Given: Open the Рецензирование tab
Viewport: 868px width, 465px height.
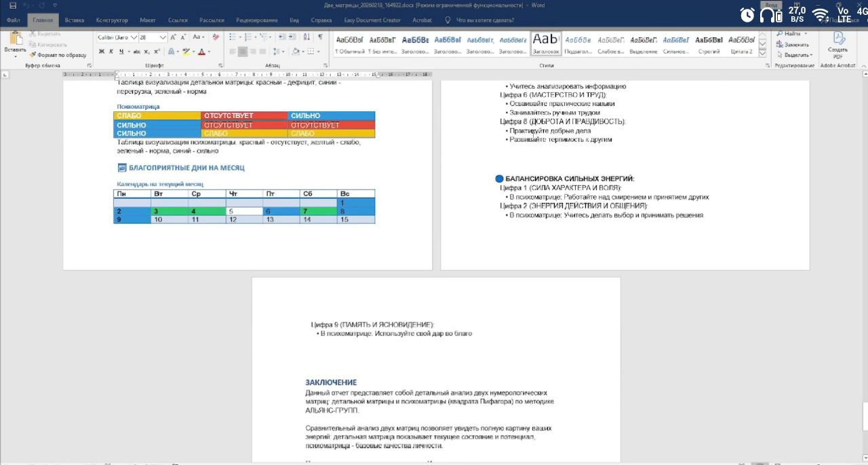Looking at the screenshot, I should (x=257, y=20).
